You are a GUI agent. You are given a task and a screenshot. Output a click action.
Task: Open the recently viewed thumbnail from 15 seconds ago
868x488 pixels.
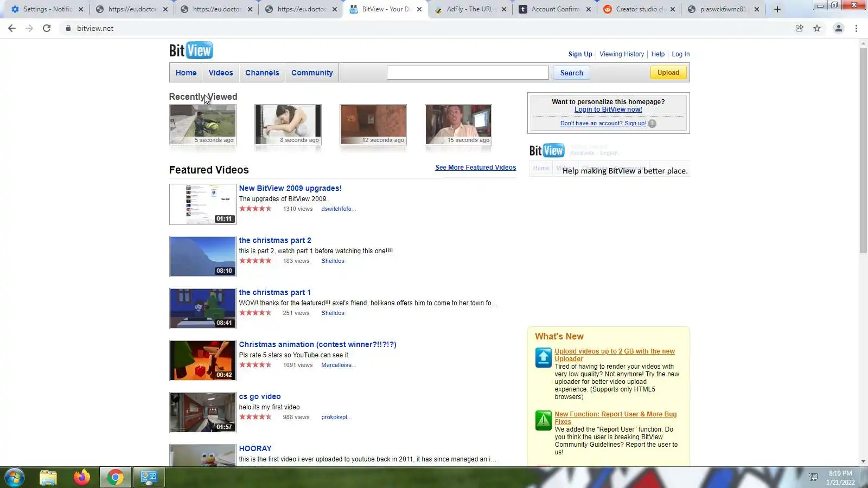[458, 125]
